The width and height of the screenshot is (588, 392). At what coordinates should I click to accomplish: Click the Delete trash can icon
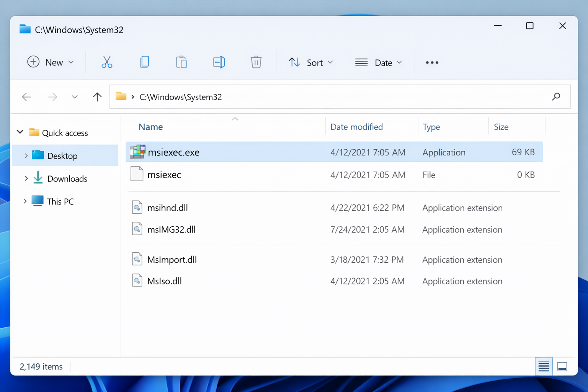point(256,62)
